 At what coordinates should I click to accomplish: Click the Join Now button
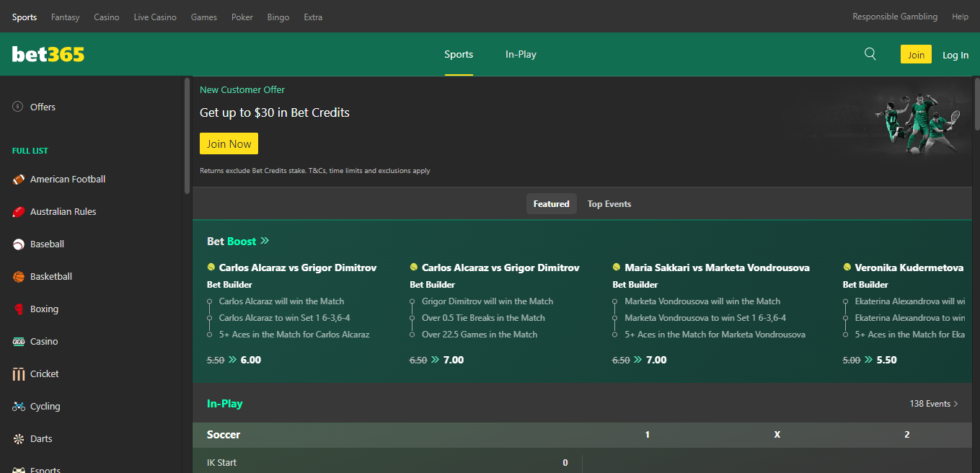[x=229, y=143]
